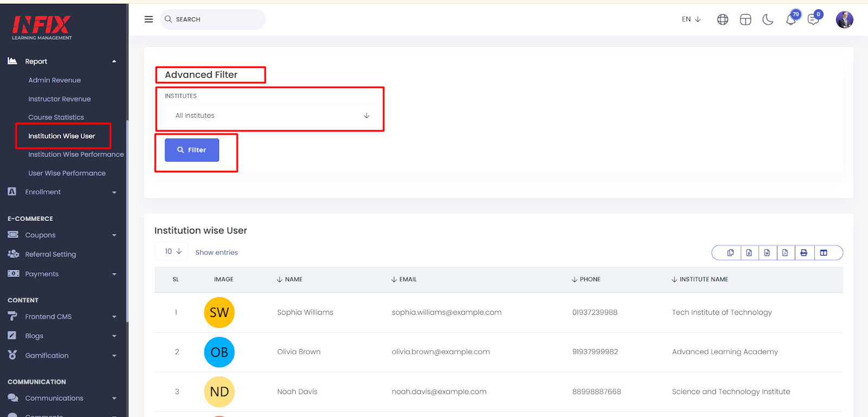Click Advanced Learning Academy cell
Screen dimensions: 868x417
pyautogui.click(x=725, y=352)
